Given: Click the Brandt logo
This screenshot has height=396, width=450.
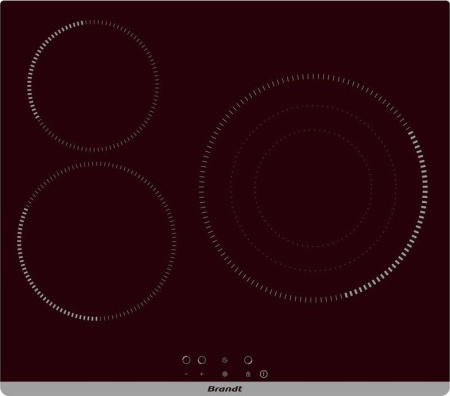Looking at the screenshot, I should (x=225, y=389).
